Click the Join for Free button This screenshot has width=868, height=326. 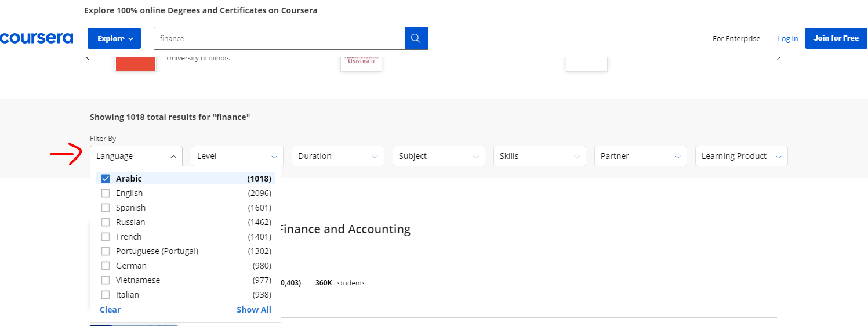[836, 38]
